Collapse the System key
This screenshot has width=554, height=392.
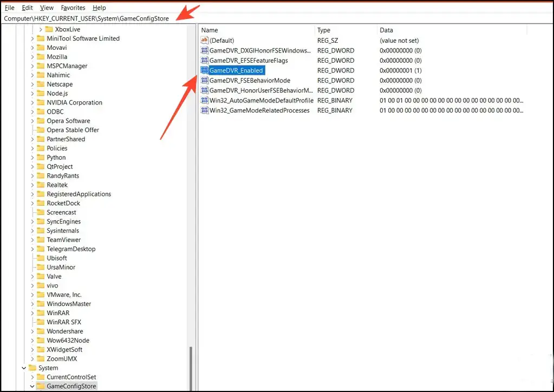(x=24, y=368)
